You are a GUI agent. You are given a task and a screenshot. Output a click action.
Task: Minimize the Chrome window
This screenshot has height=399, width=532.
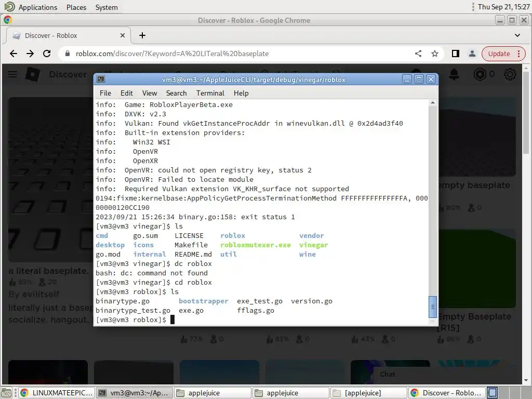click(500, 20)
